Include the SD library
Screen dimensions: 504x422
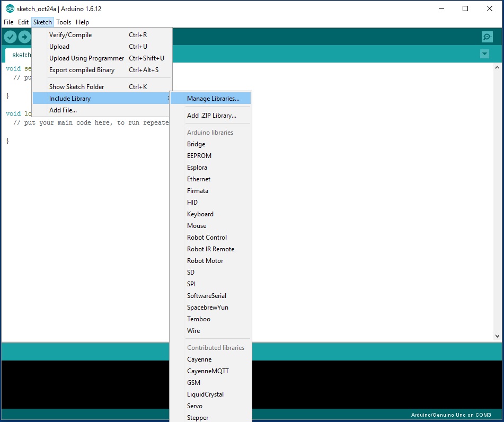coord(210,272)
